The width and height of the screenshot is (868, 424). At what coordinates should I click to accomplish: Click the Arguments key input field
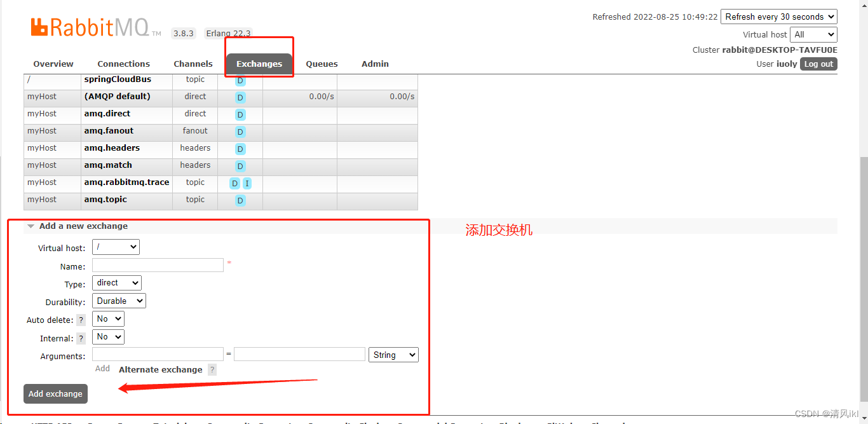pyautogui.click(x=158, y=354)
